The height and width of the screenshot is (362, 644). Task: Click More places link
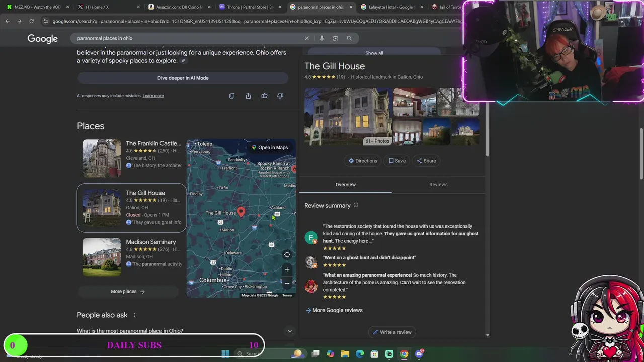tap(128, 291)
